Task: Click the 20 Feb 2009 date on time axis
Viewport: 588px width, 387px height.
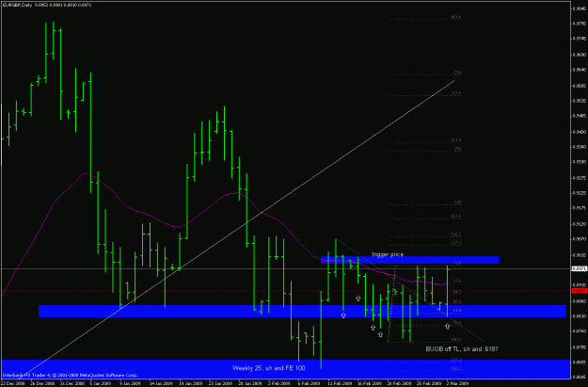Action: pos(399,383)
